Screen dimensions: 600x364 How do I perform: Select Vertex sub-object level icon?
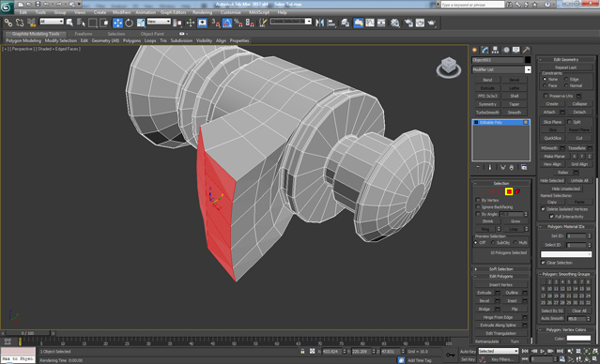[x=484, y=191]
